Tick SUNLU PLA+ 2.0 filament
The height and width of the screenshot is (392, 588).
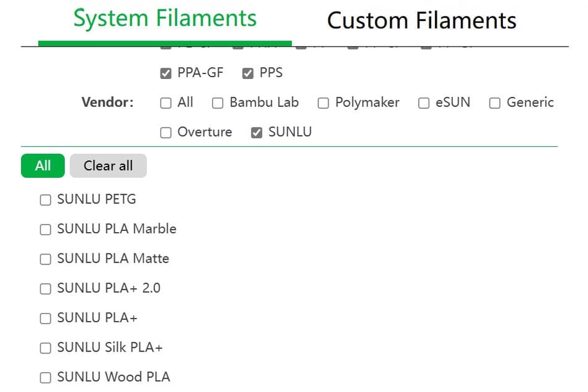[45, 289]
